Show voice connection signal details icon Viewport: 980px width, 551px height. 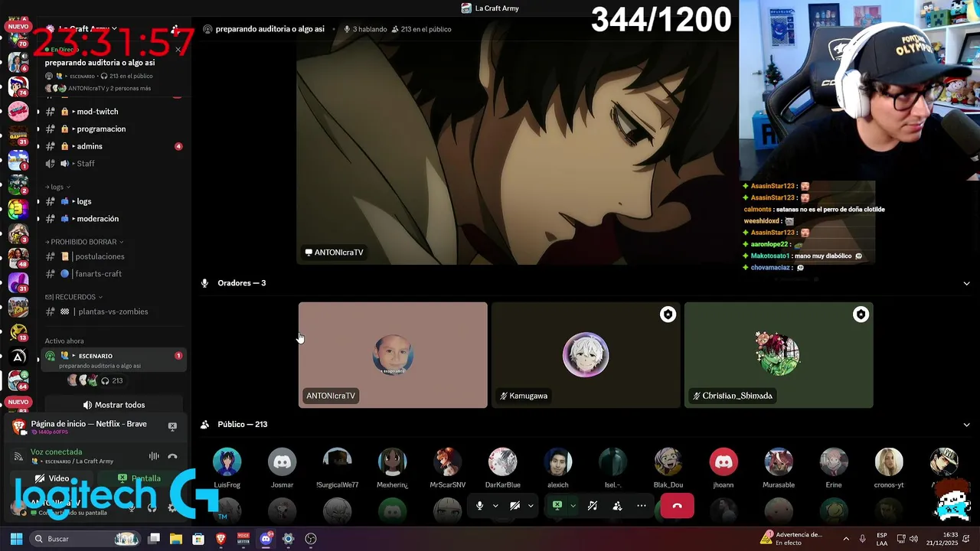[18, 456]
